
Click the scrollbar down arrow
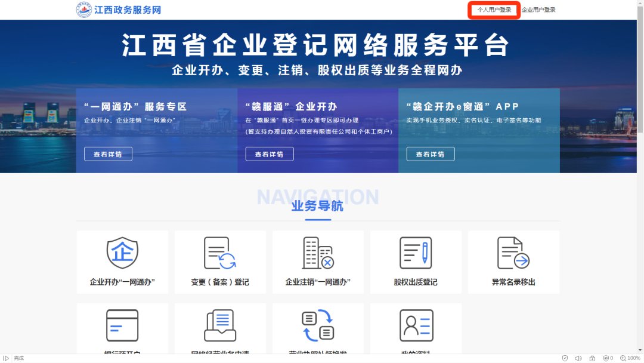click(640, 350)
